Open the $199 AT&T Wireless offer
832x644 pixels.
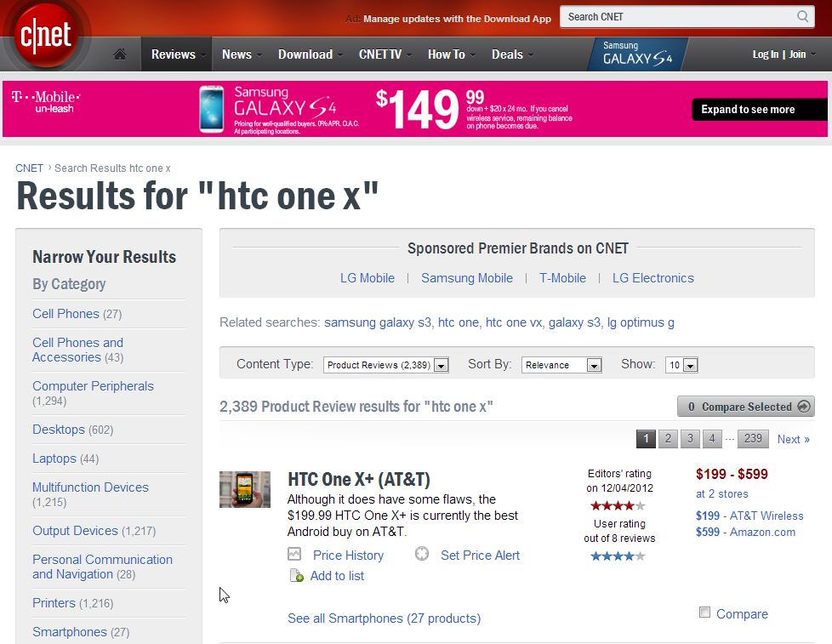tap(749, 516)
